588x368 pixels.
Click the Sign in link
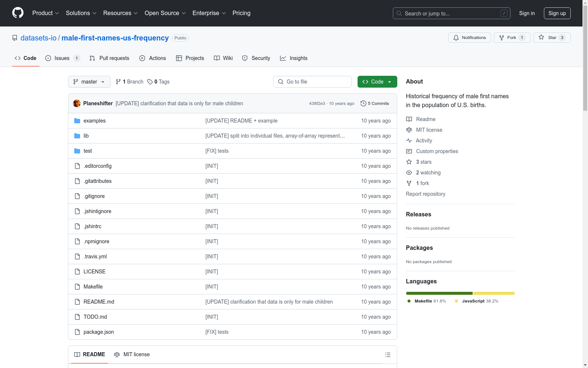point(527,13)
